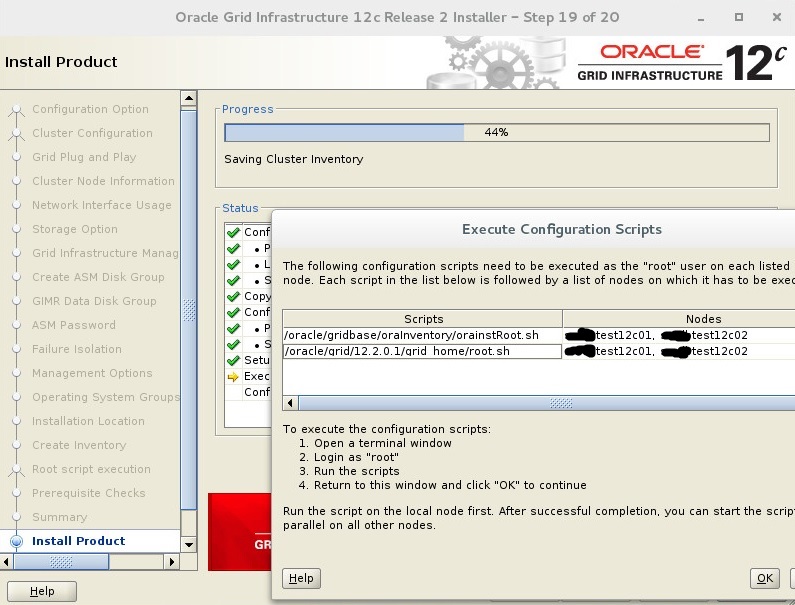Select the GIMR Data Disk Group step
The height and width of the screenshot is (605, 795).
(x=94, y=301)
